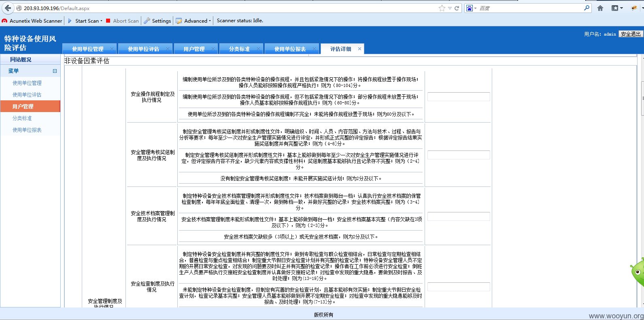
Task: Click the 安全管理制度及执行情况 category cell
Action: [105, 303]
